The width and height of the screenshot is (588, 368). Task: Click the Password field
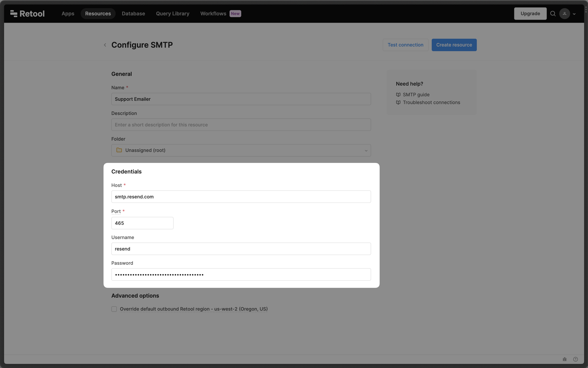(241, 274)
